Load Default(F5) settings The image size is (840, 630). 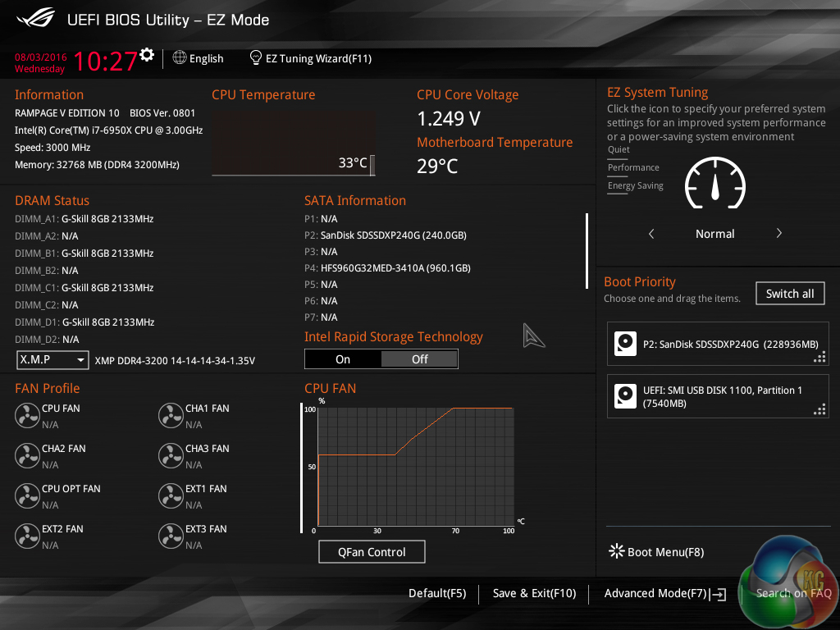pyautogui.click(x=437, y=594)
